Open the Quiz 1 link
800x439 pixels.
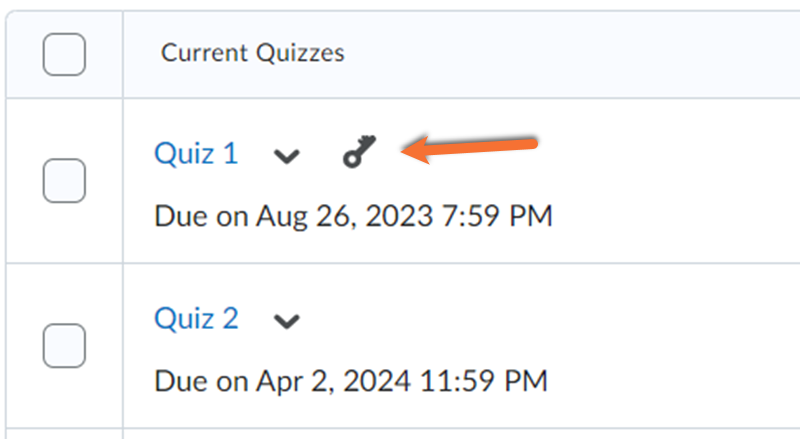(x=196, y=153)
